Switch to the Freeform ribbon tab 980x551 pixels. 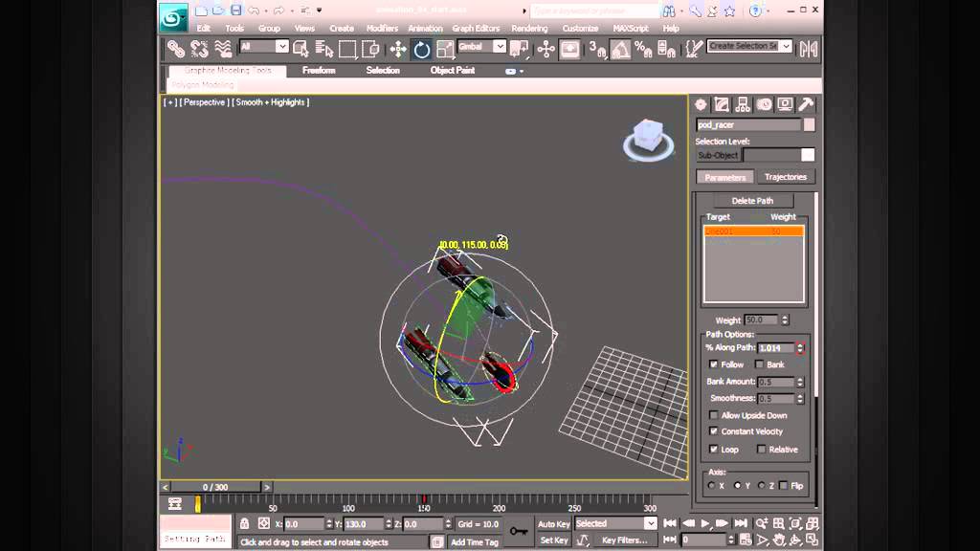coord(319,71)
